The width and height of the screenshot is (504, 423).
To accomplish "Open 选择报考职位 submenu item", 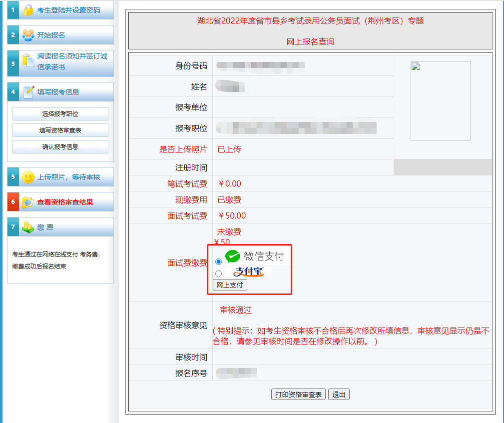I will 60,114.
